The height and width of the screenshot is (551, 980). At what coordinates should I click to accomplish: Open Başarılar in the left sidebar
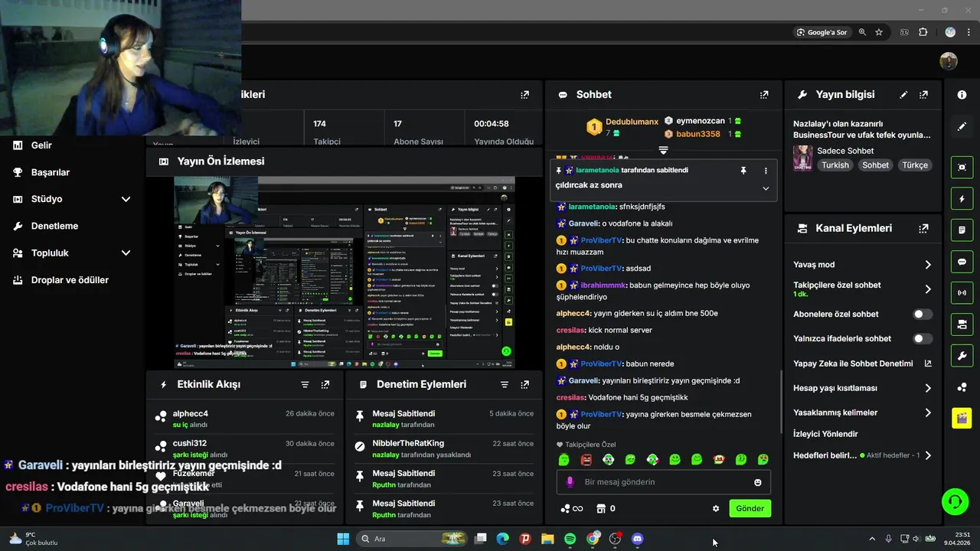pyautogui.click(x=51, y=172)
